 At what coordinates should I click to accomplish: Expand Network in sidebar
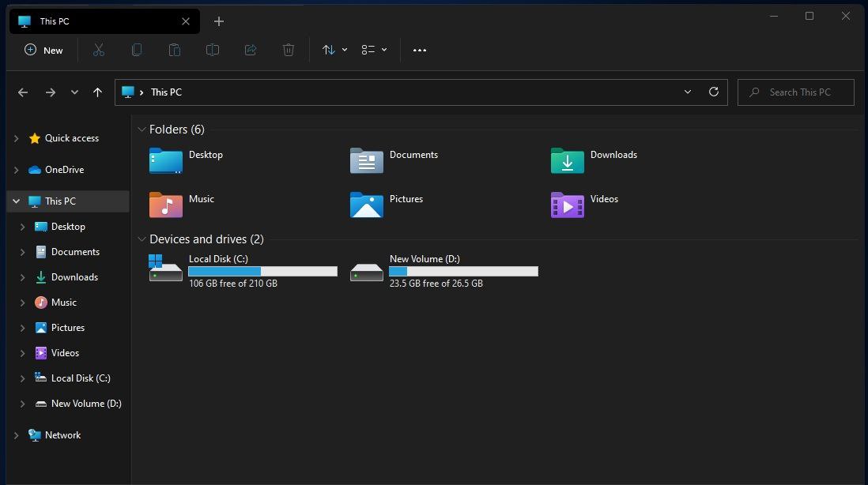(16, 435)
